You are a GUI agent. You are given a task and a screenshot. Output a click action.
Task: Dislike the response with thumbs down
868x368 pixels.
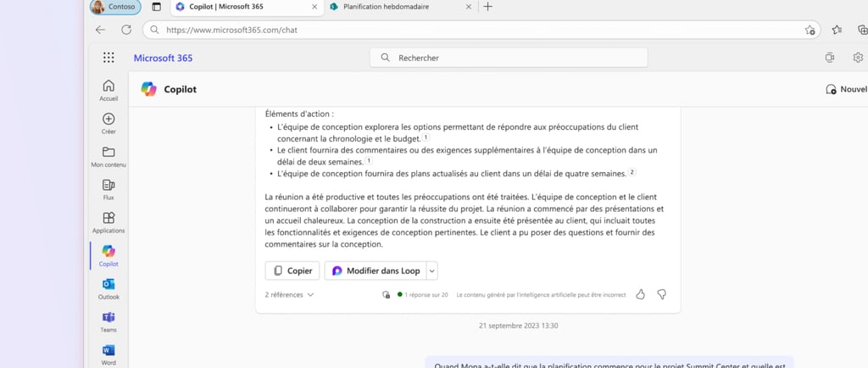[x=661, y=294]
